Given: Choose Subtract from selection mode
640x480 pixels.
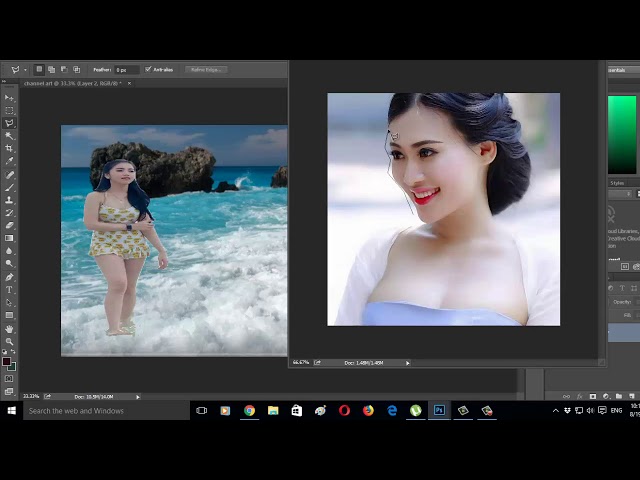Looking at the screenshot, I should (64, 69).
